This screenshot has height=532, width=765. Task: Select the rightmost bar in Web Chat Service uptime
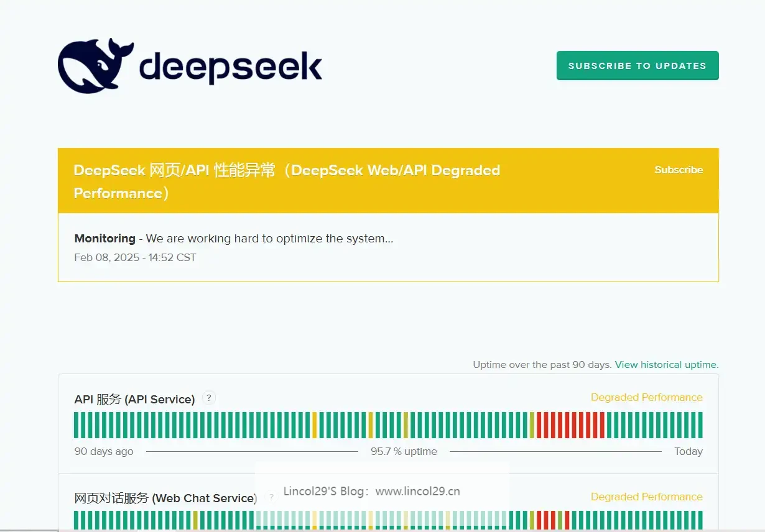700,520
